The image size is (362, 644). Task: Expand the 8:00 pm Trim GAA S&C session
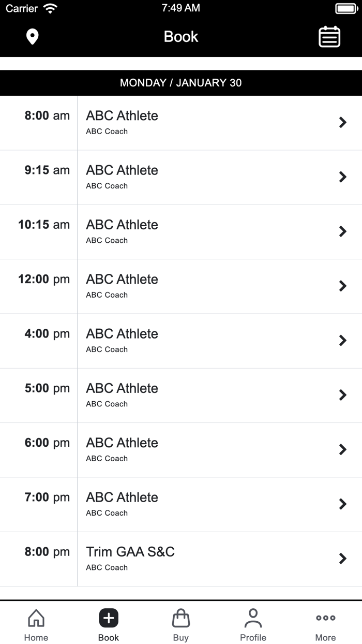click(x=181, y=559)
